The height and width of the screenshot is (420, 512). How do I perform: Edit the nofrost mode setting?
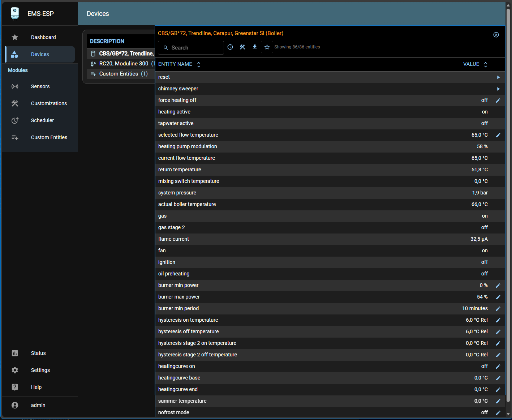click(498, 412)
